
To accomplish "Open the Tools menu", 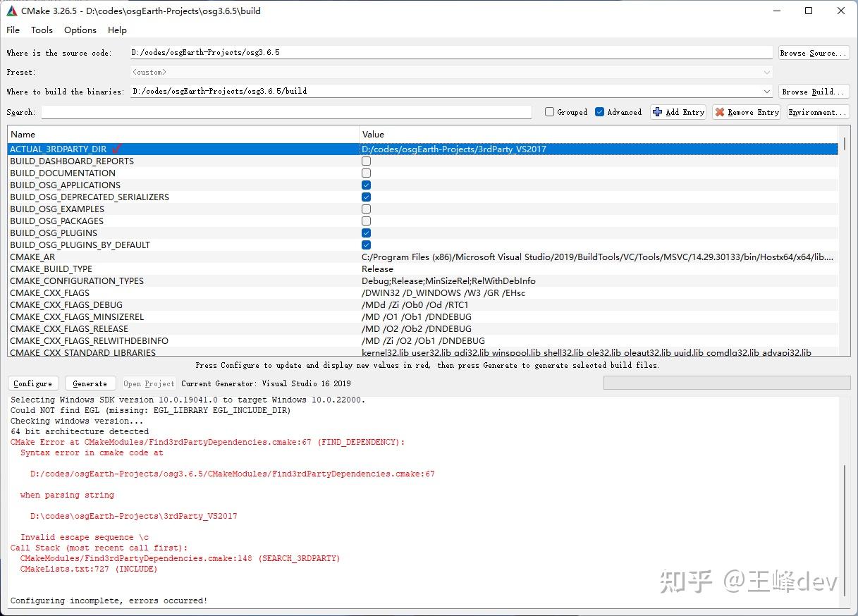I will [x=42, y=30].
